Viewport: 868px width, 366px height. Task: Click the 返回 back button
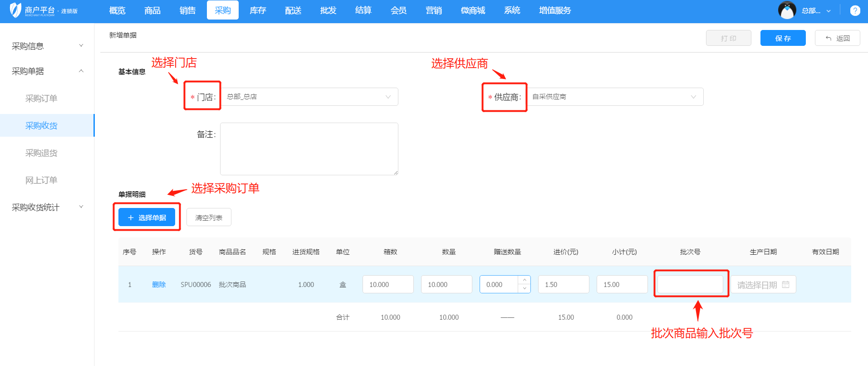click(837, 38)
